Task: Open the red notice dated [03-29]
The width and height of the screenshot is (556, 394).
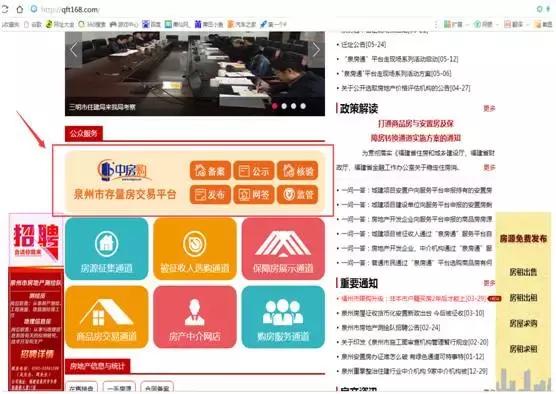Action: (x=413, y=299)
